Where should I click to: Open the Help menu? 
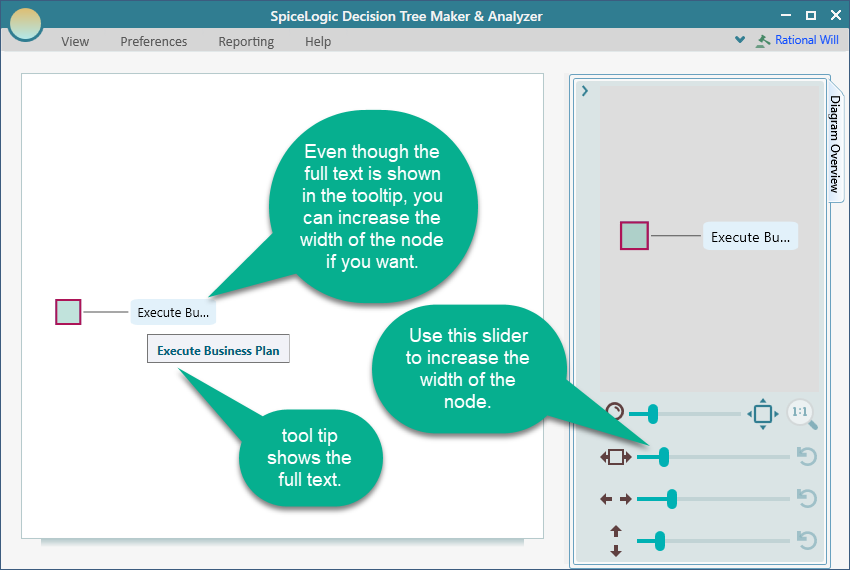(318, 42)
